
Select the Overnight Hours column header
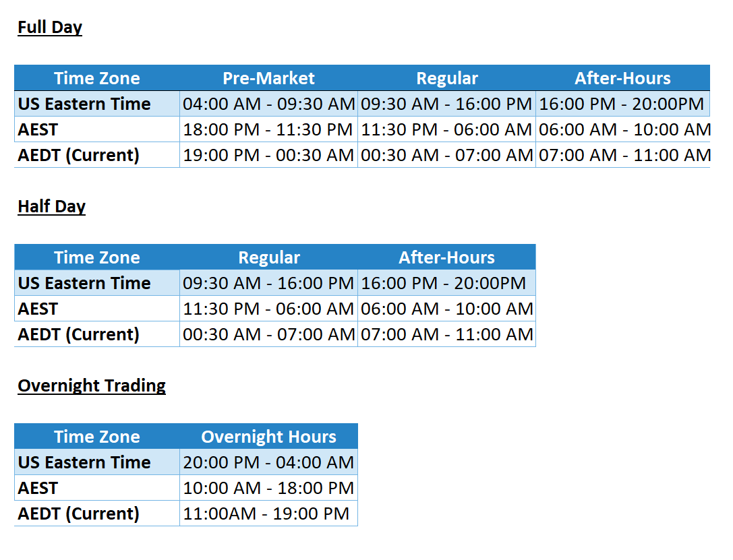pyautogui.click(x=268, y=437)
